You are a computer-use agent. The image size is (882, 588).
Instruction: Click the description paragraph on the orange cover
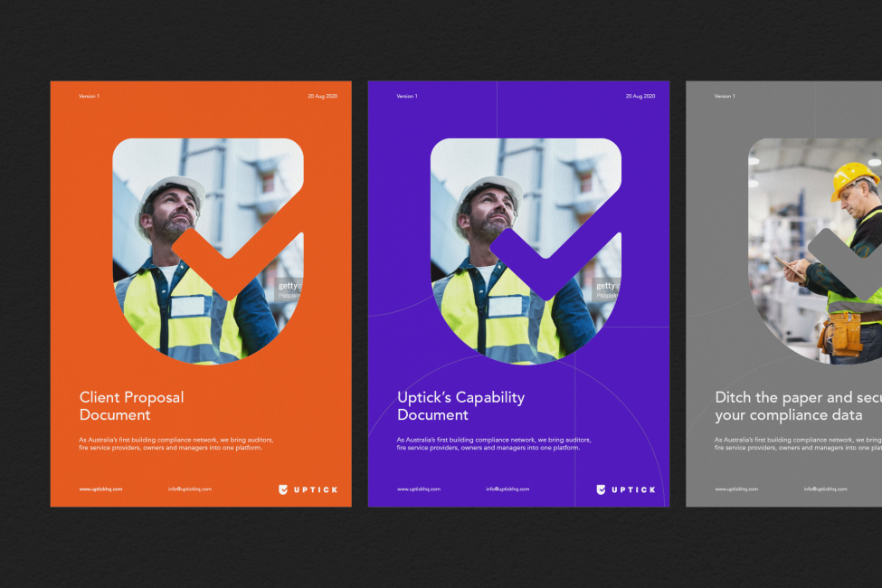[x=176, y=443]
